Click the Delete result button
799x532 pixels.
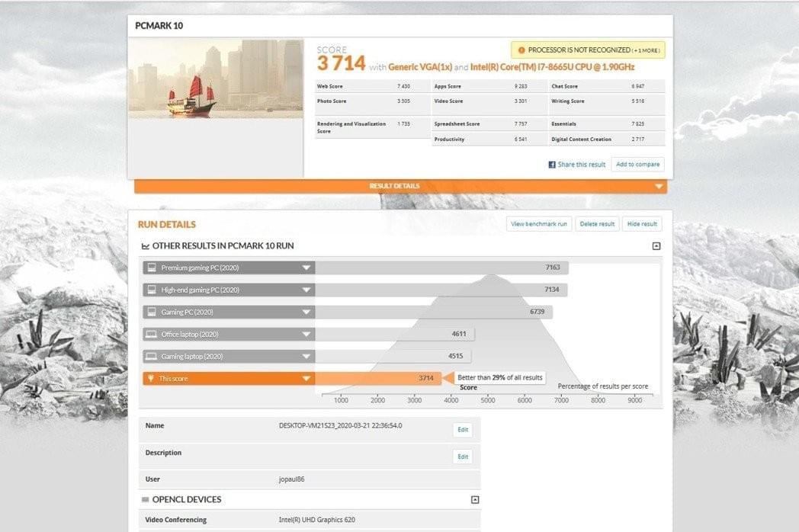click(x=597, y=224)
